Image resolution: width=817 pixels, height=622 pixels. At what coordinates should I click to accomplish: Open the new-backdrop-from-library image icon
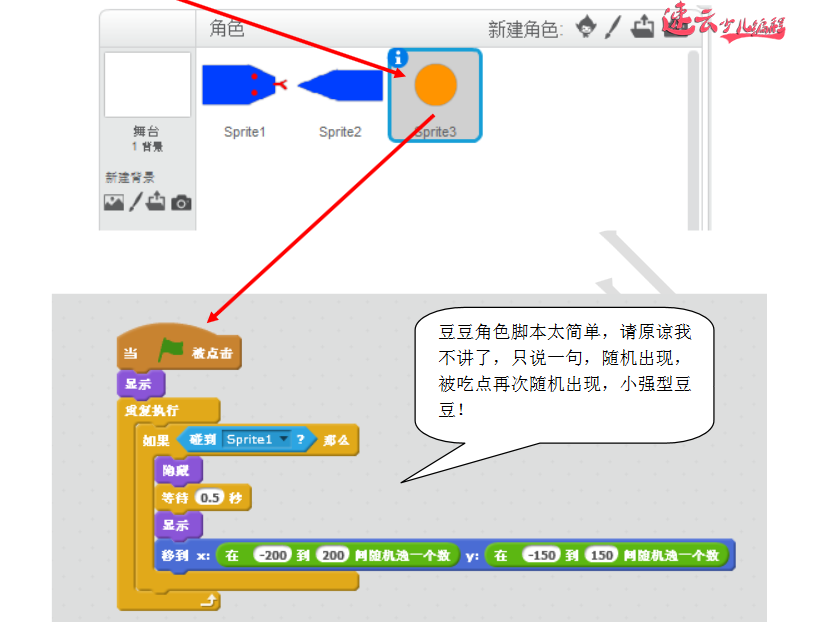point(114,201)
